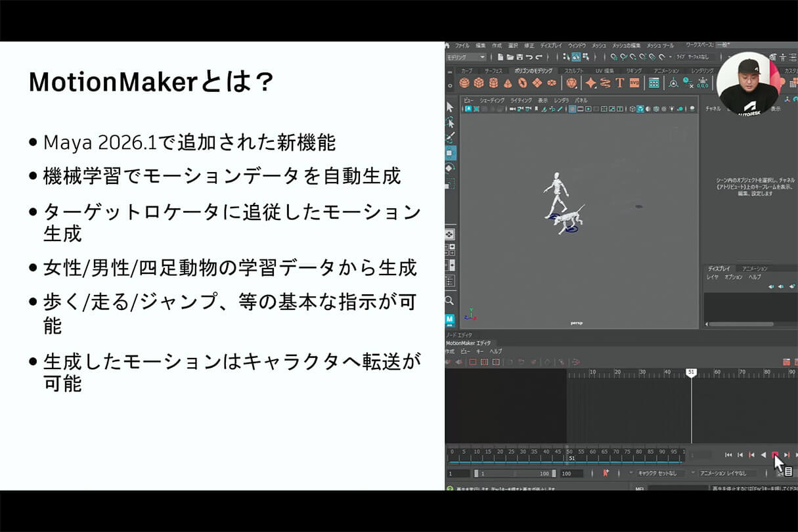Click the Undo arrow icon
The height and width of the screenshot is (532, 798).
[528, 57]
